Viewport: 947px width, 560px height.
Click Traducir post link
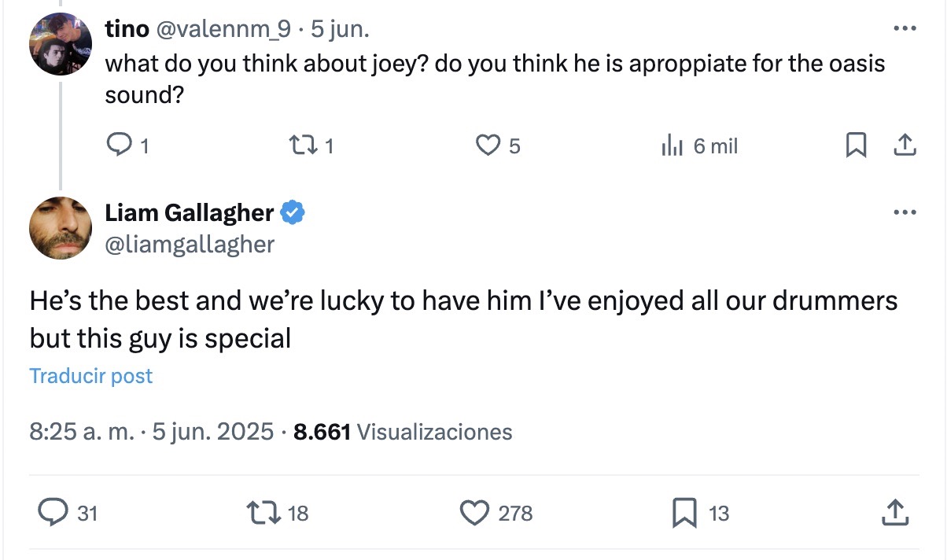[91, 376]
